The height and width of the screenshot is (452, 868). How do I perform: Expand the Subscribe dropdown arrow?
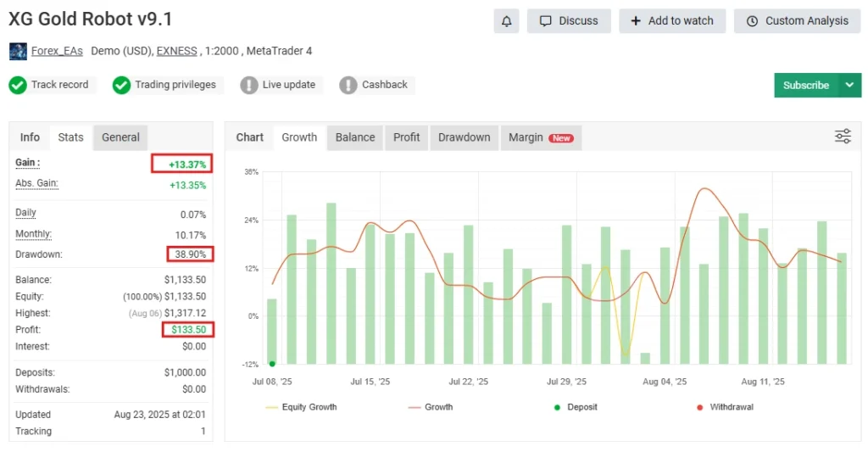pos(849,85)
